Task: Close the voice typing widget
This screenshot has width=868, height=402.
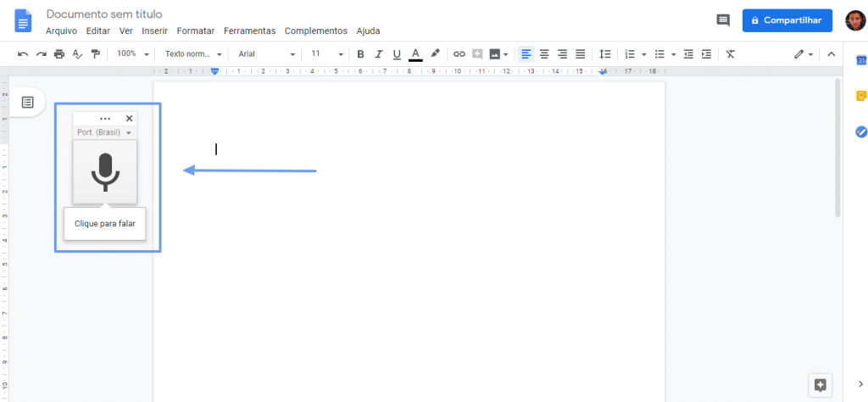Action: (129, 119)
